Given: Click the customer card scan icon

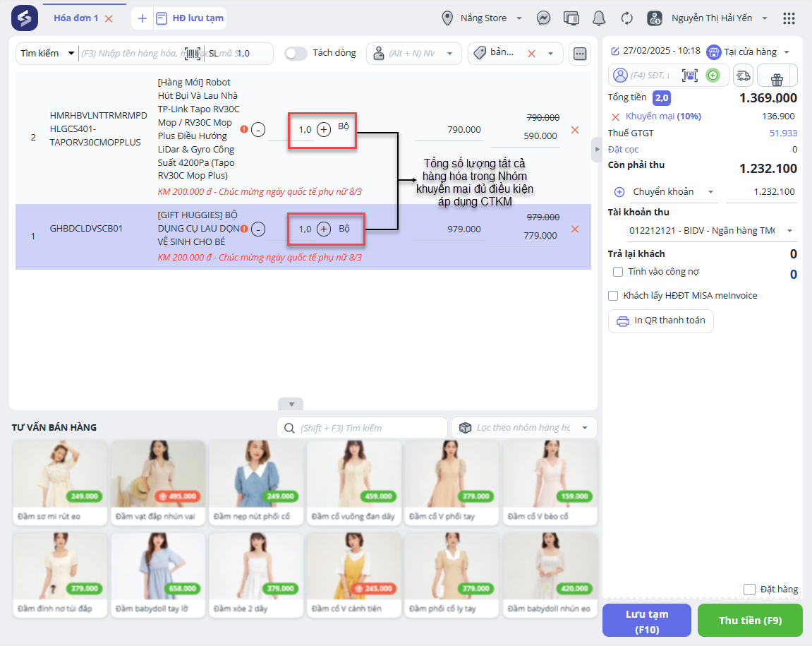Looking at the screenshot, I should coord(690,75).
